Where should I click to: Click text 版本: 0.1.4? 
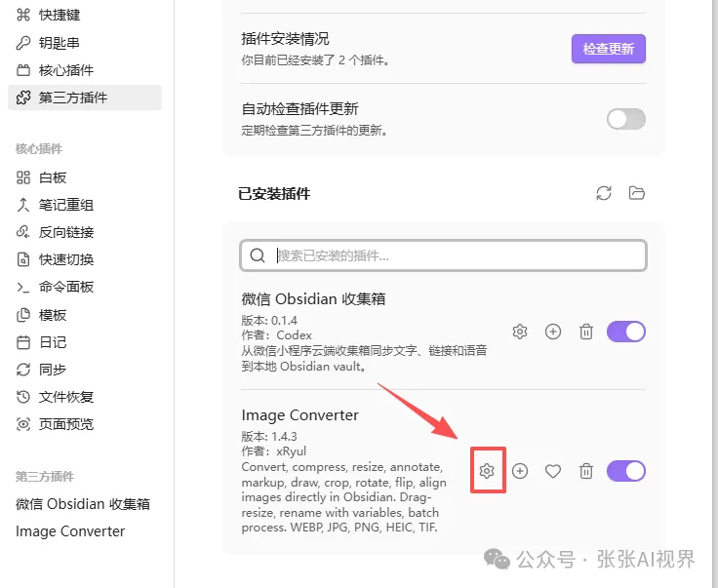click(269, 320)
